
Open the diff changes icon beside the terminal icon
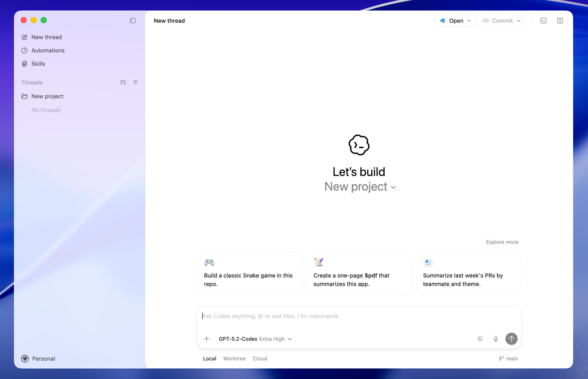[560, 21]
